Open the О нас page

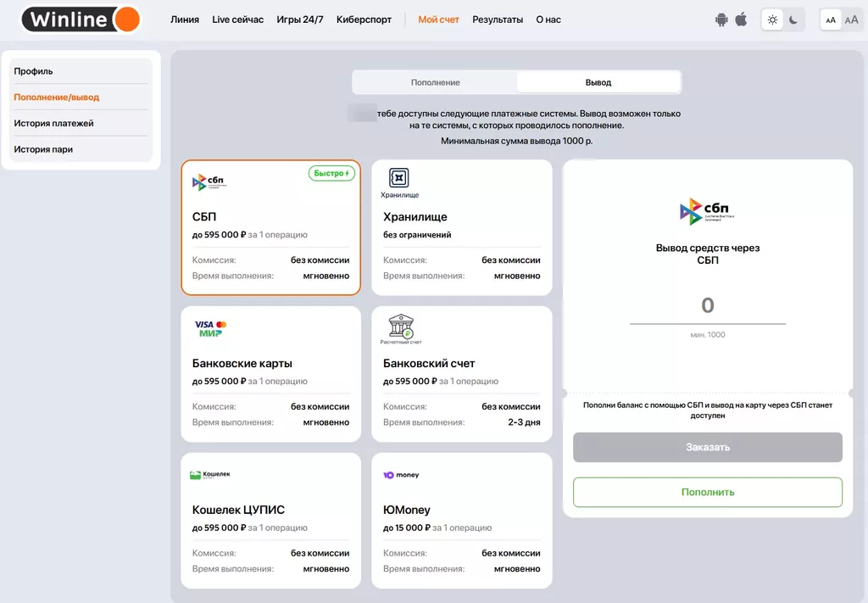point(548,20)
